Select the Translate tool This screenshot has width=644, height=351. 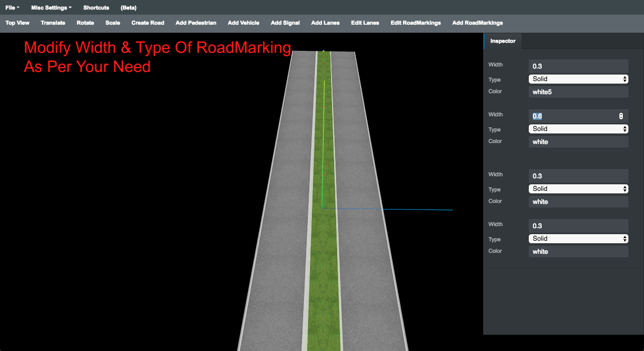(x=53, y=23)
